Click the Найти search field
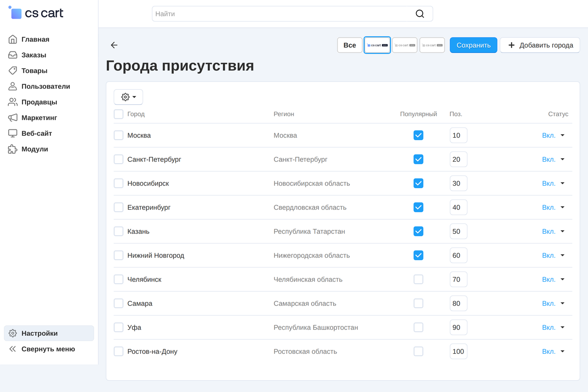Viewport: 588px width, 392px height. coord(292,14)
